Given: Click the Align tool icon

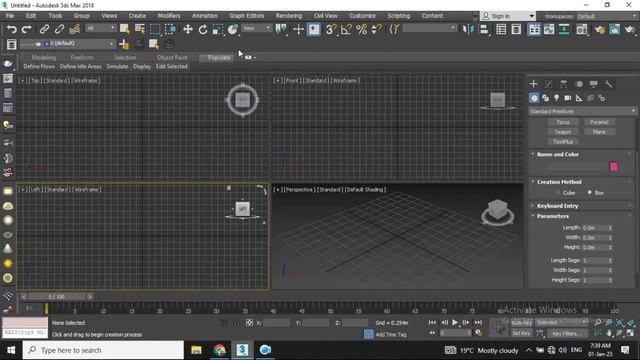Looking at the screenshot, I should [x=484, y=29].
